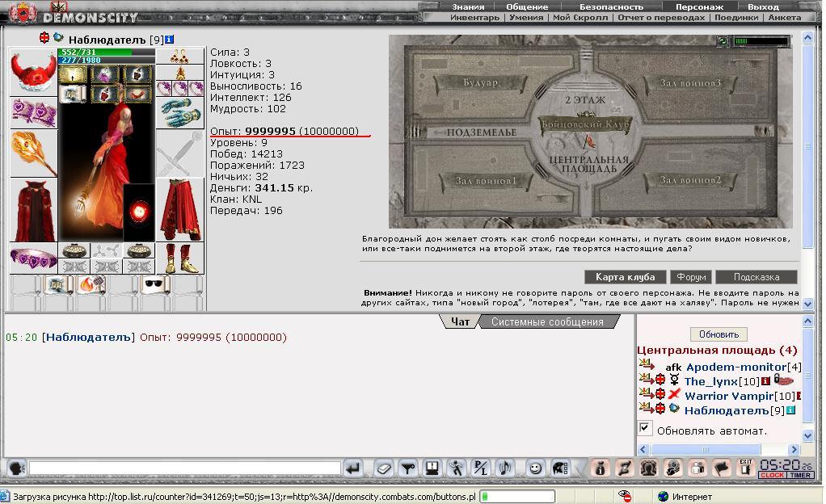This screenshot has height=504, width=826.
Task: Click the empty crossed-swords shield slot
Action: (179, 153)
